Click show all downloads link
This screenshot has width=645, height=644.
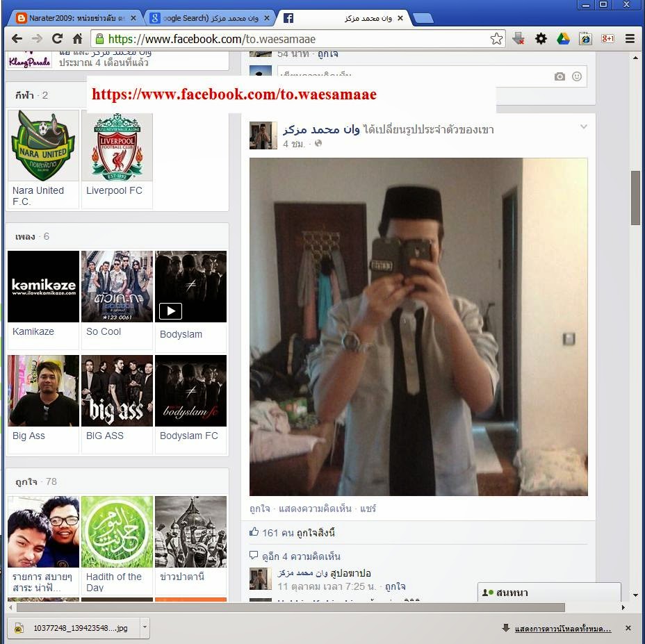click(x=562, y=629)
